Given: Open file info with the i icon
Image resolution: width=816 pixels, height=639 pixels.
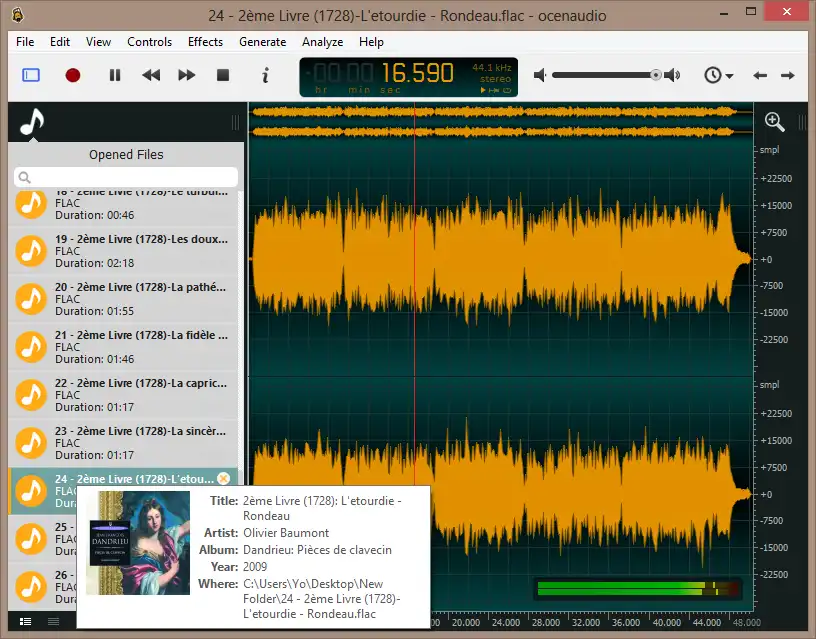Looking at the screenshot, I should coord(264,74).
